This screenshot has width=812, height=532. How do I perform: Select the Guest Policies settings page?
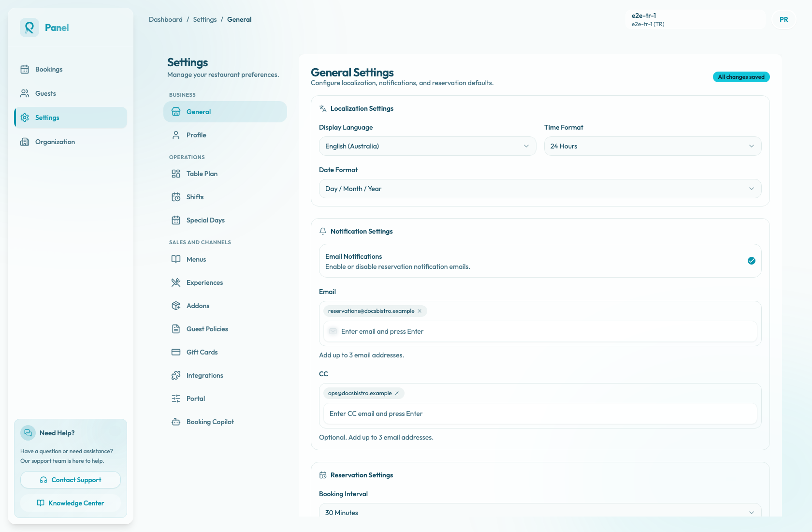(x=225, y=329)
